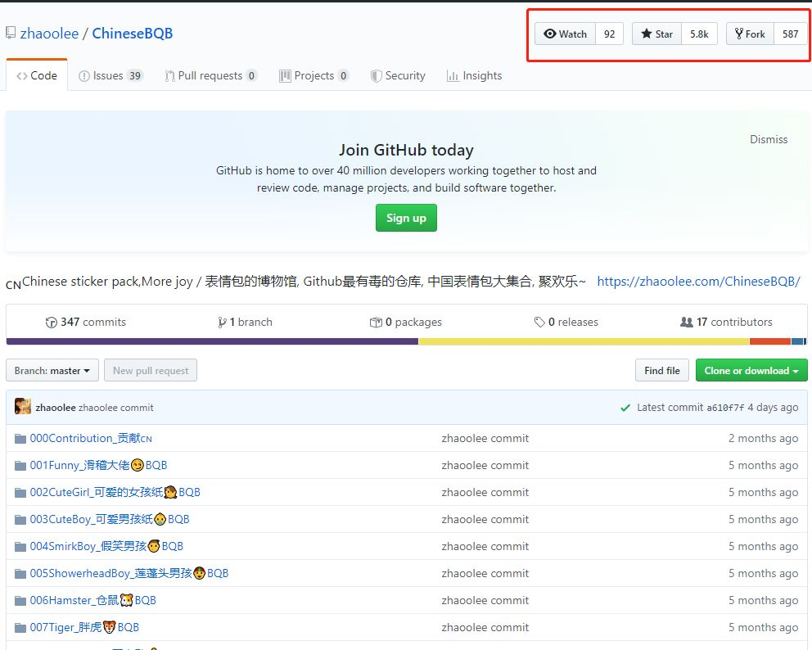Star the ChineseBQB repository
Screen dimensions: 812x650
tap(656, 34)
